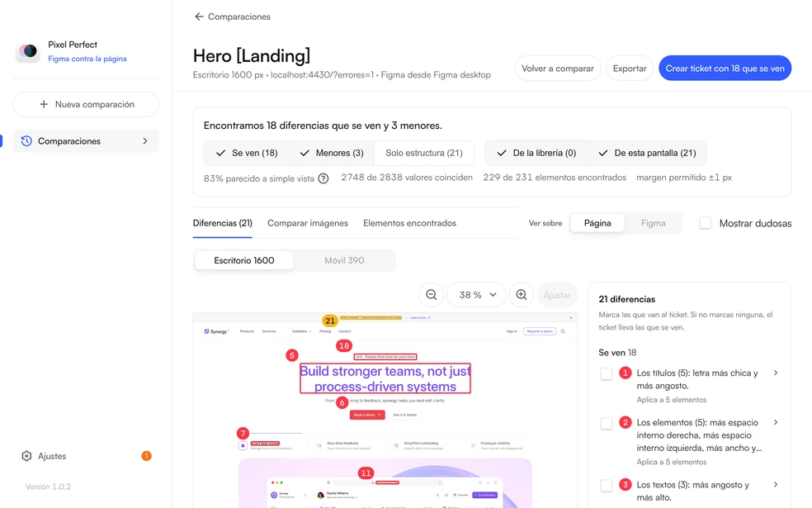Viewport: 812px width, 508px height.
Task: Select the Escritorio 1600 viewport tab
Action: click(x=244, y=260)
